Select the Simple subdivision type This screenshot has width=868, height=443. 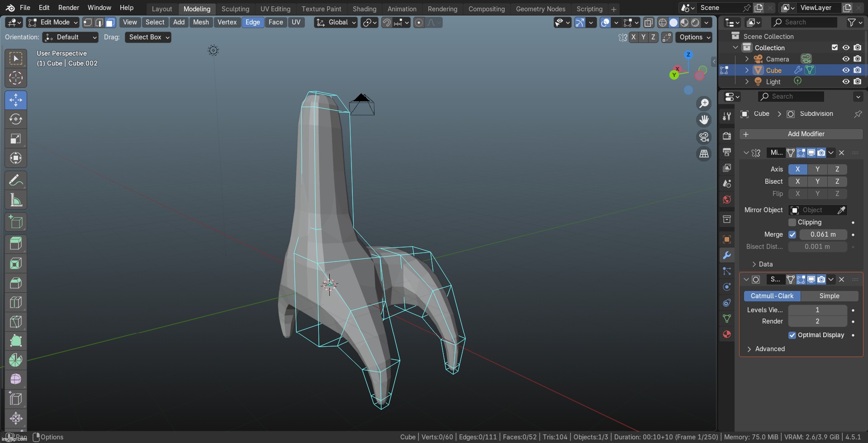coord(829,296)
